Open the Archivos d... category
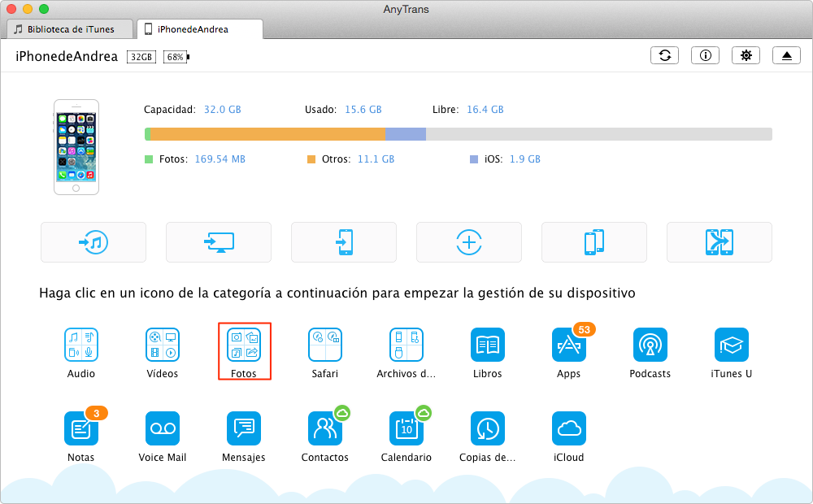Screen dimensions: 813x504 click(406, 345)
